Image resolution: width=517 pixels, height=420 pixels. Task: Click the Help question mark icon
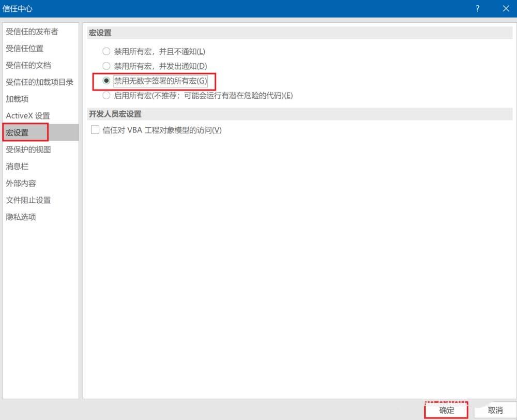477,8
